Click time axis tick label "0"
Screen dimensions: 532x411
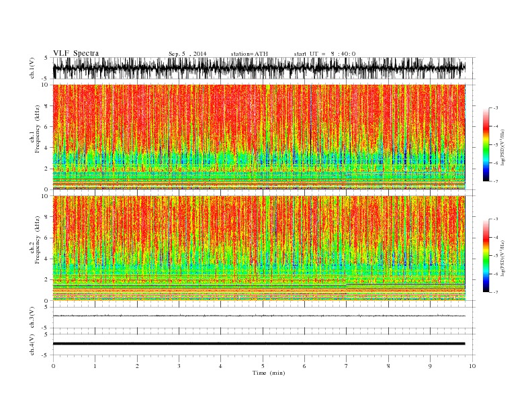[x=53, y=366]
